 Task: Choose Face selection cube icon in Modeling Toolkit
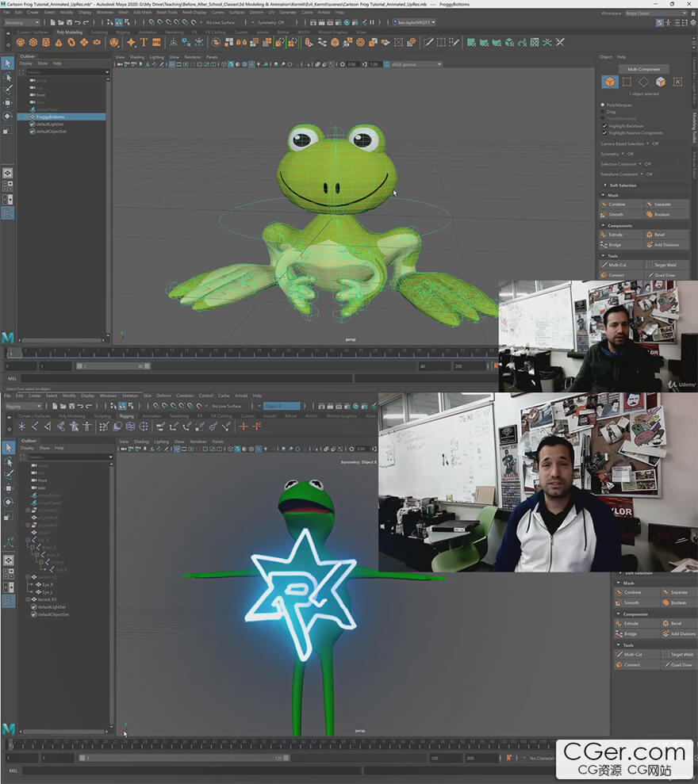(x=661, y=82)
